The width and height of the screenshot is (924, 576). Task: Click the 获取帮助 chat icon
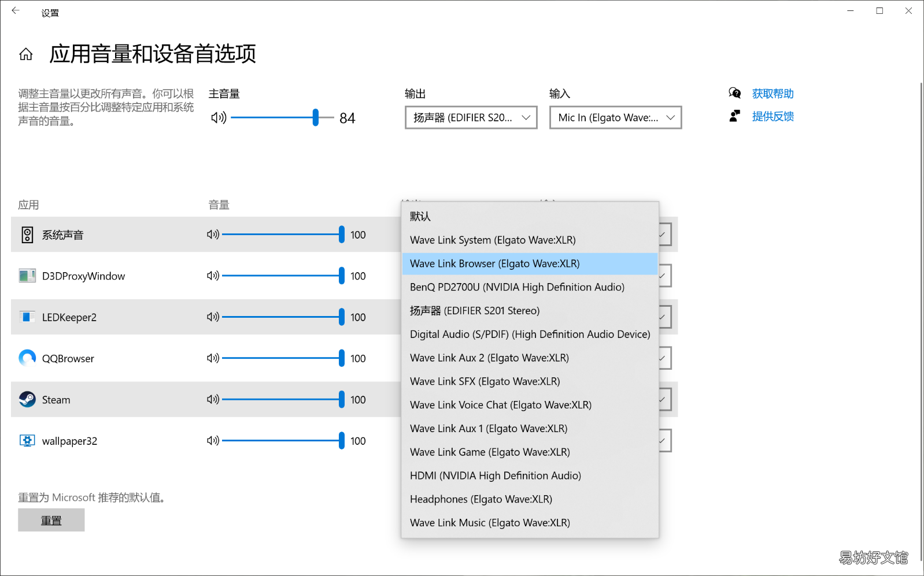click(735, 93)
